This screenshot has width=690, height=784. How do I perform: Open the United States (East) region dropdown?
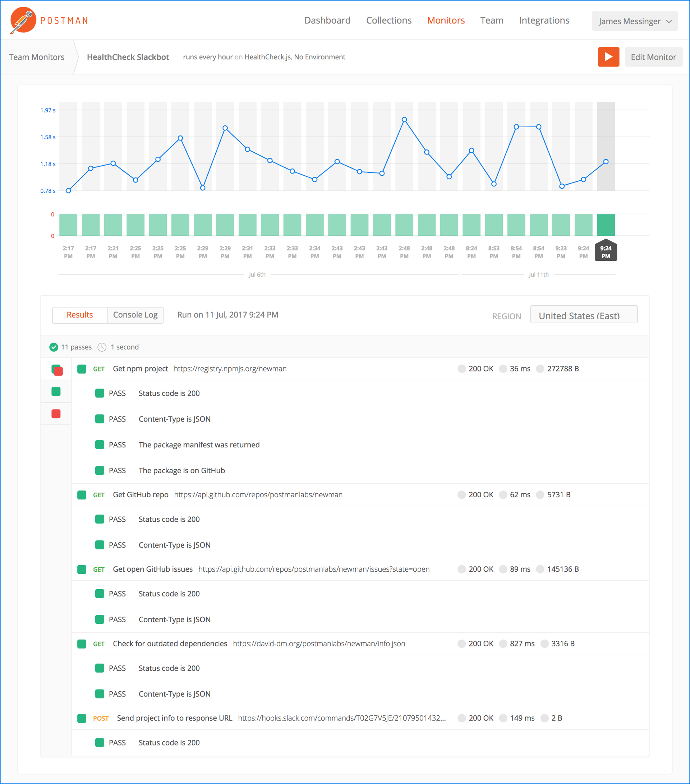pos(583,315)
